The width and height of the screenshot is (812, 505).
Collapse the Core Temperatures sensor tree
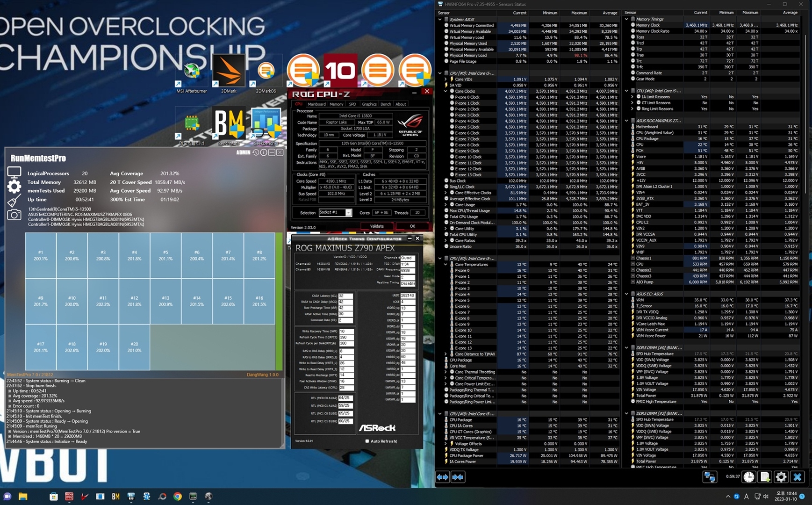446,265
